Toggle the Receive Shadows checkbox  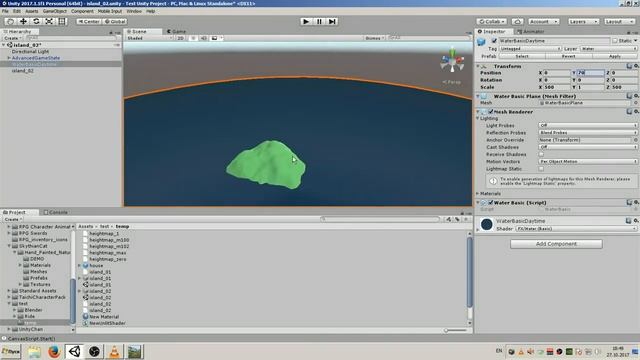(x=541, y=154)
